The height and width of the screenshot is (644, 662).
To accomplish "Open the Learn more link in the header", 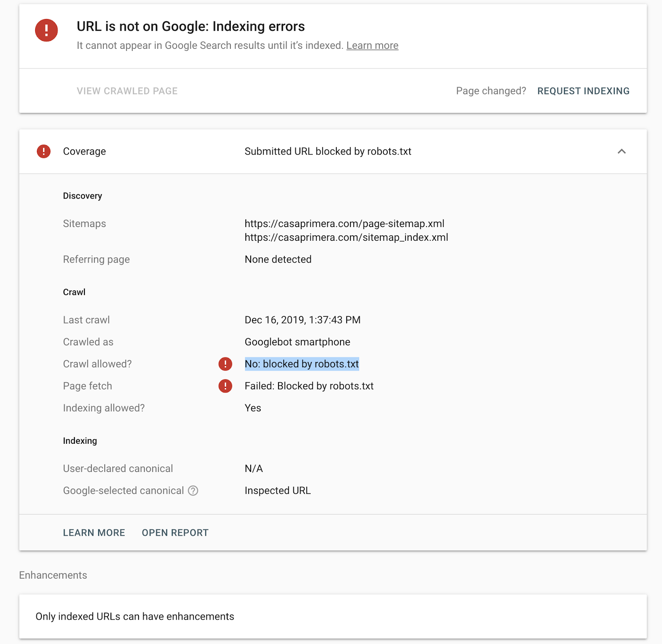I will click(x=372, y=45).
